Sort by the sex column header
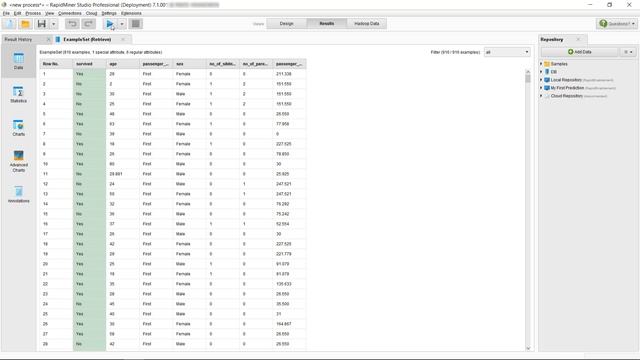Screen dimensions: 640x360 click(x=189, y=64)
